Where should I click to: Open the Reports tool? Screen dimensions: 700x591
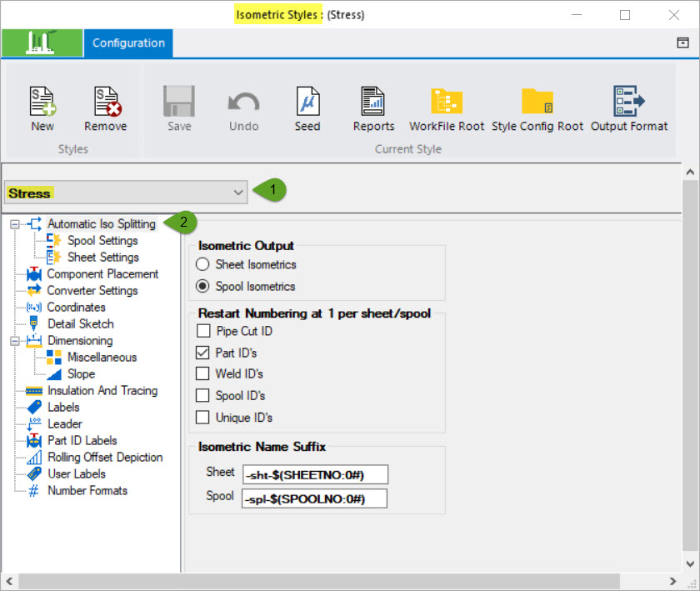pyautogui.click(x=372, y=108)
